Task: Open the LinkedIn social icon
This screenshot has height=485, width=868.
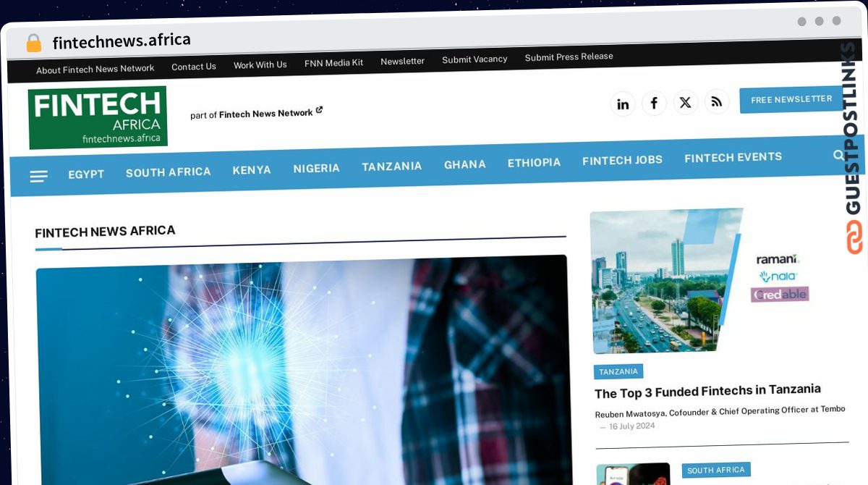Action: [x=623, y=104]
